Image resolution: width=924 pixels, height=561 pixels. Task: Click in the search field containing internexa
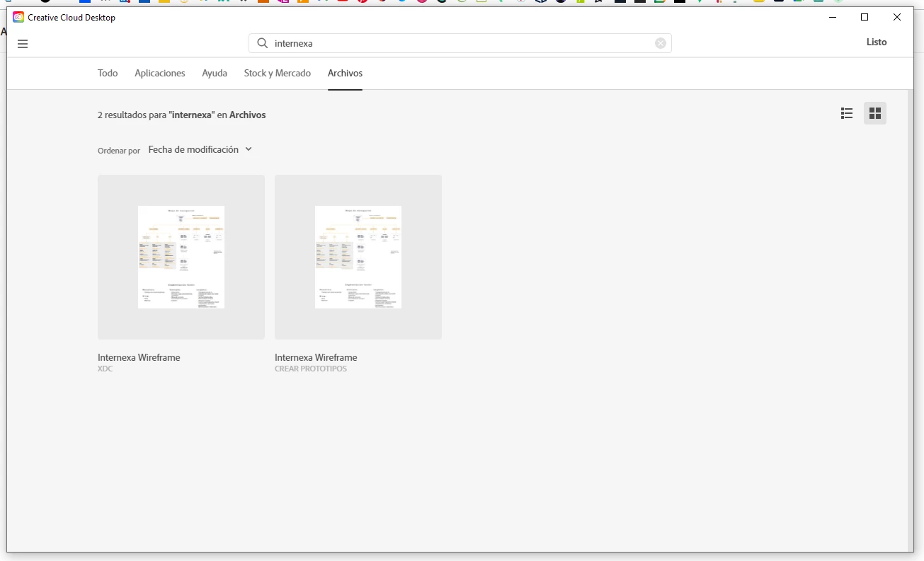pos(460,43)
